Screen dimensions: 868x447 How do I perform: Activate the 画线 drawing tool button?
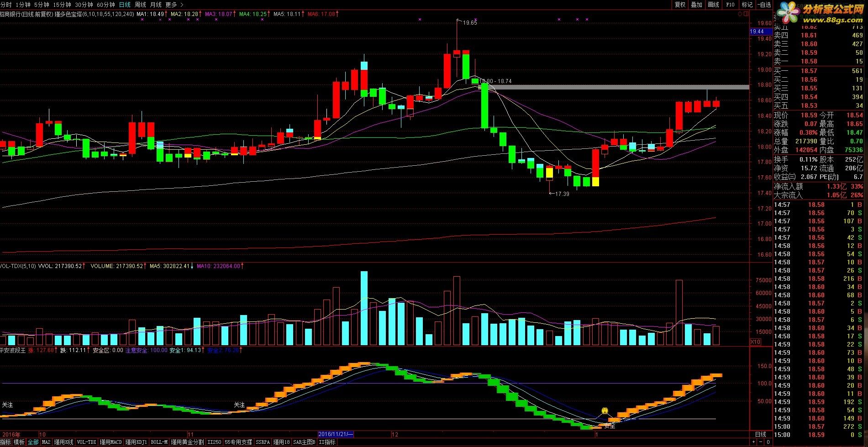713,5
